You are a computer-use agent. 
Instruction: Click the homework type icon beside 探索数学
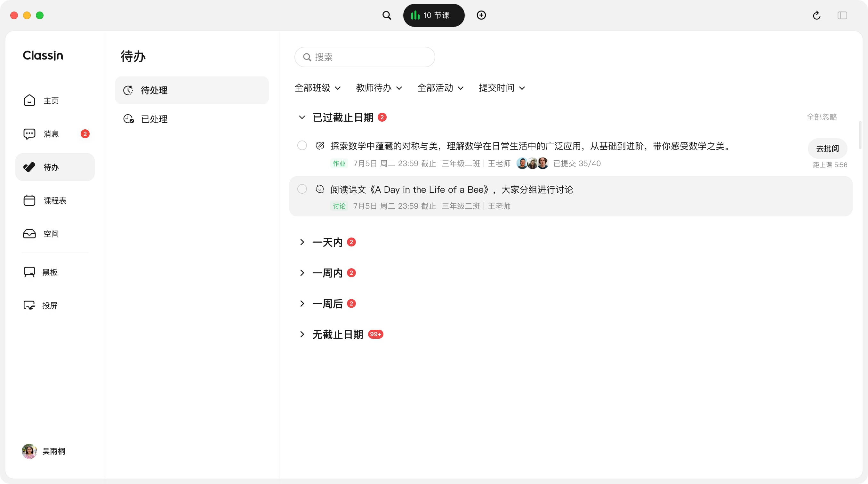click(320, 146)
